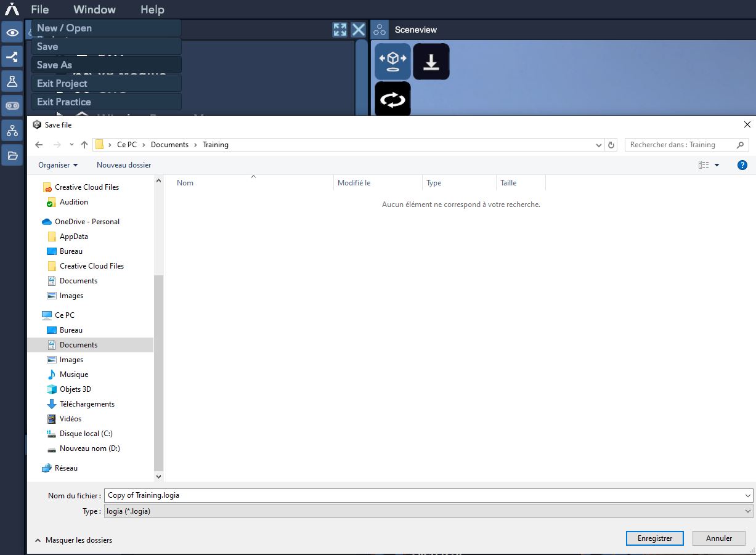756x555 pixels.
Task: Click the Annuler button
Action: point(719,538)
